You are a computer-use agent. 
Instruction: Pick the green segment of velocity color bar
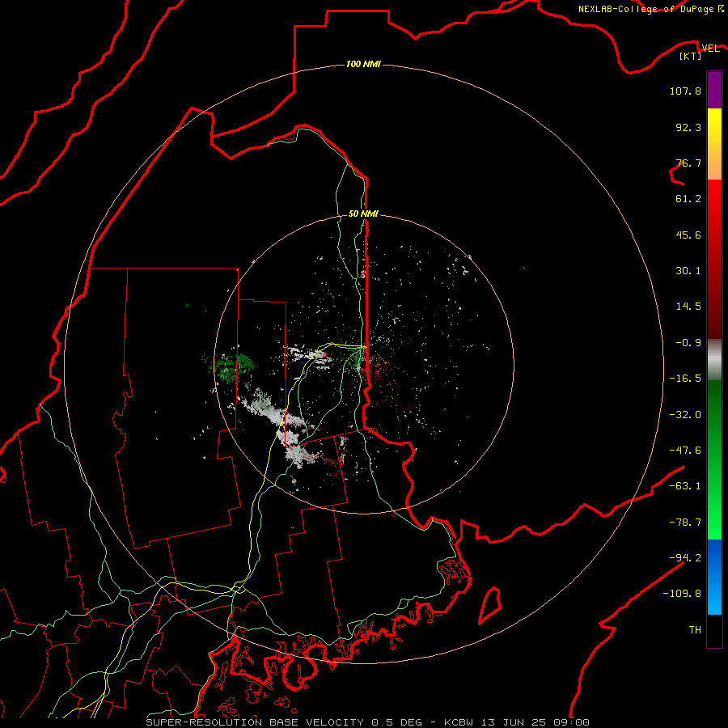pyautogui.click(x=714, y=459)
